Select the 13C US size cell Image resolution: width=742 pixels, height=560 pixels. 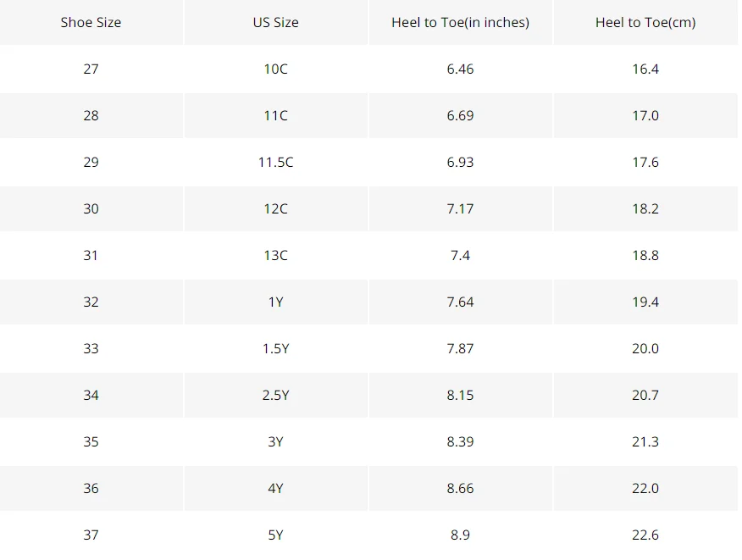[276, 256]
